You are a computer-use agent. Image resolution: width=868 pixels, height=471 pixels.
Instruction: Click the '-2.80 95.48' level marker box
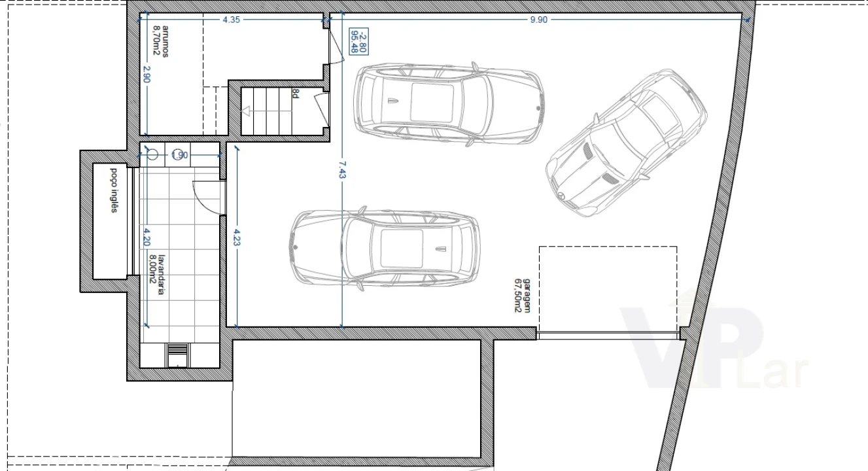click(x=358, y=40)
